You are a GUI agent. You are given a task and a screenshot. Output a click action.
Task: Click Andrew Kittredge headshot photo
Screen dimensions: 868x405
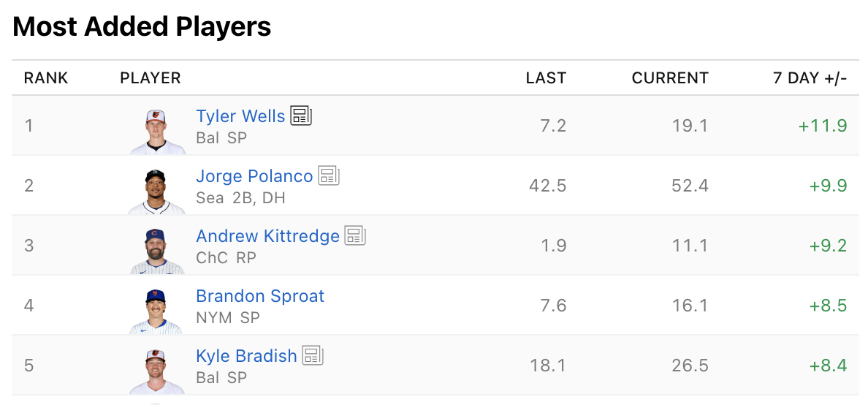(156, 251)
